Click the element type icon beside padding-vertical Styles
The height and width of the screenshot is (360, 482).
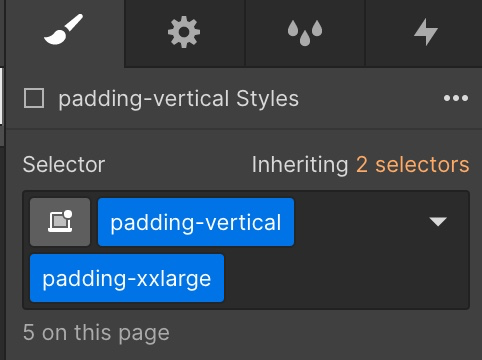click(34, 98)
